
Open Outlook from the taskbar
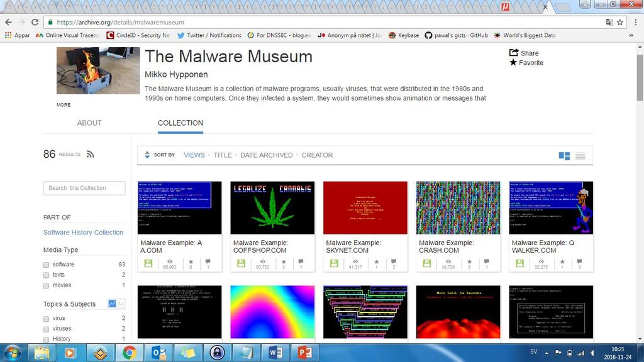click(159, 353)
